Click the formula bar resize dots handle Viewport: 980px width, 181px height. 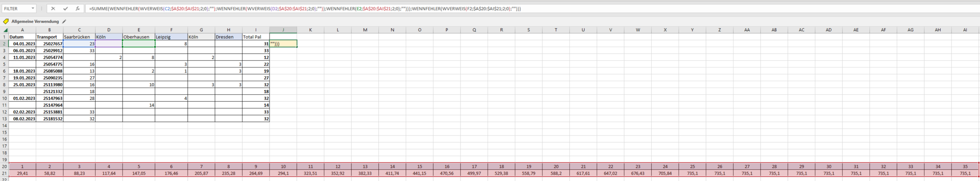coord(42,9)
